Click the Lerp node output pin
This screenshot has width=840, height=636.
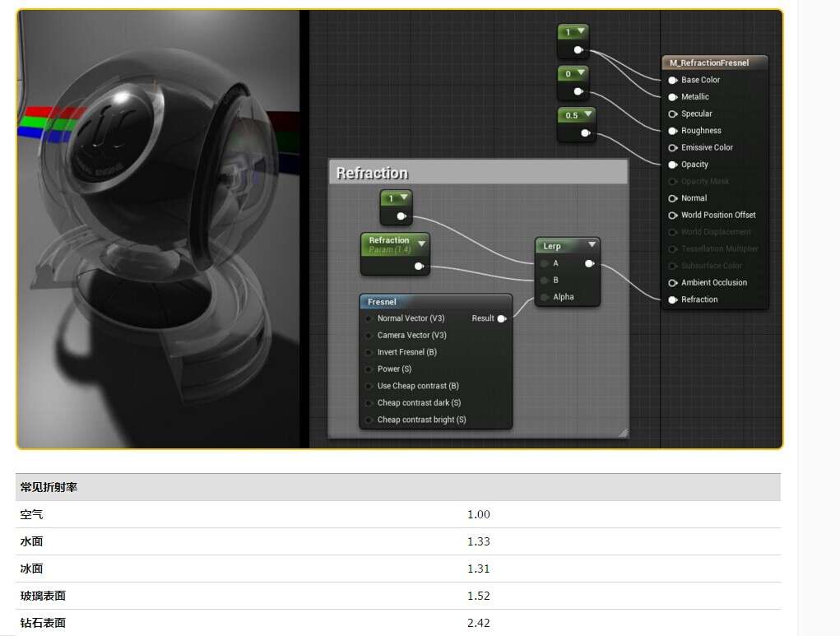(589, 264)
